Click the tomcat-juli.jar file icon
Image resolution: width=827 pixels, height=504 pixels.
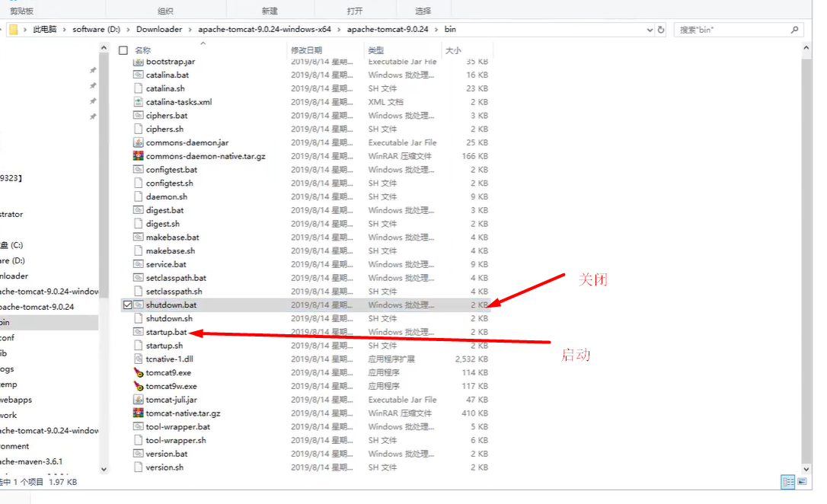click(x=138, y=400)
